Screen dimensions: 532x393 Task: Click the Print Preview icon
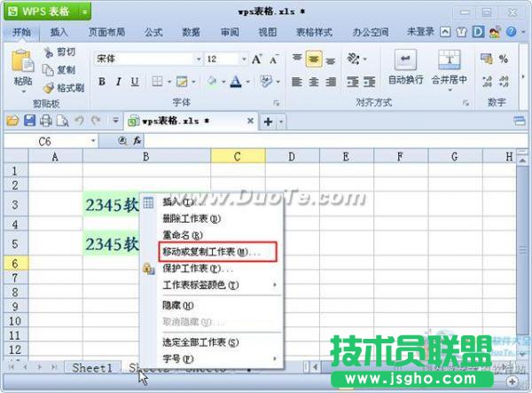coord(62,121)
